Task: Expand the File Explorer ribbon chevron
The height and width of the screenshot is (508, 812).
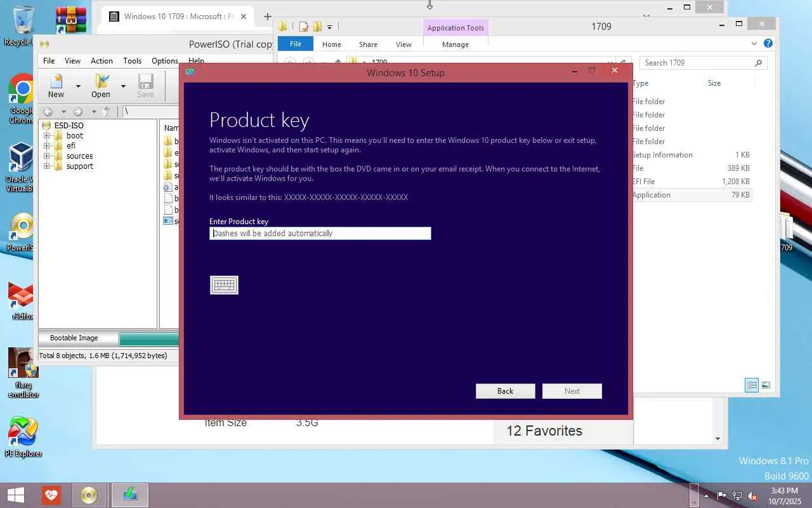Action: point(754,44)
